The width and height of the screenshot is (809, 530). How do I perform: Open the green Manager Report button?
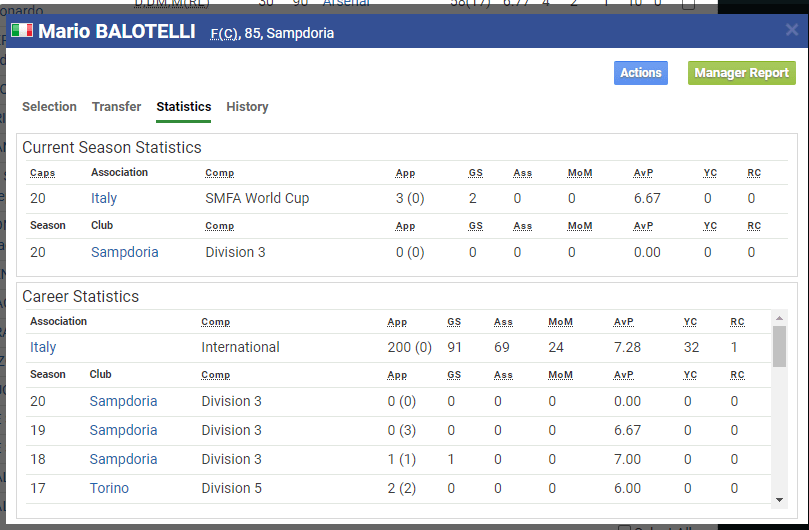[741, 73]
